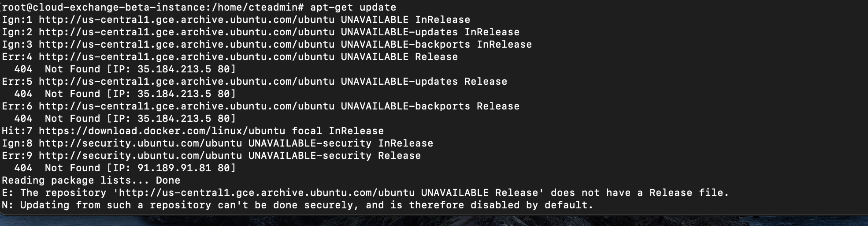Viewport: 868px width, 226px height.
Task: Click the 'Reading package lists... Done' line
Action: pos(91,181)
